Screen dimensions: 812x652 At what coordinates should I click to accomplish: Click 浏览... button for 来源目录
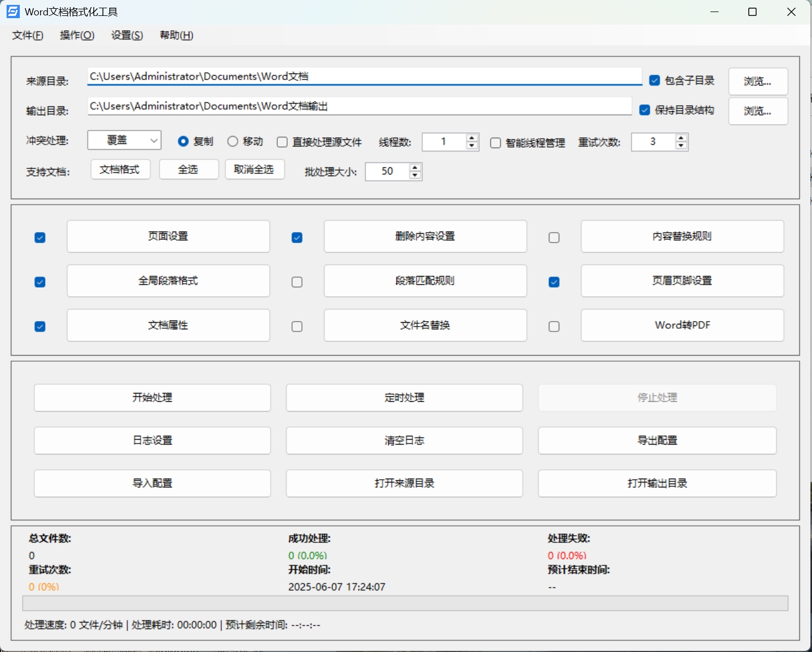(758, 81)
